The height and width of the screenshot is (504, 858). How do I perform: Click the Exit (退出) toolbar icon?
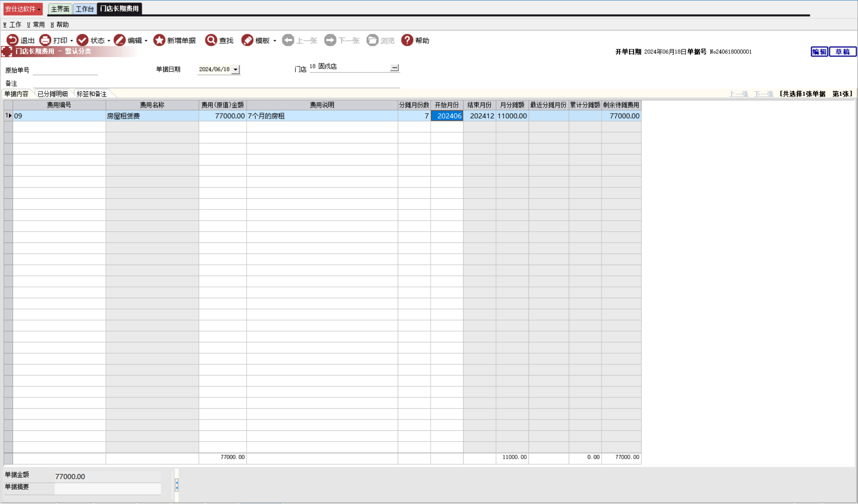pos(12,40)
